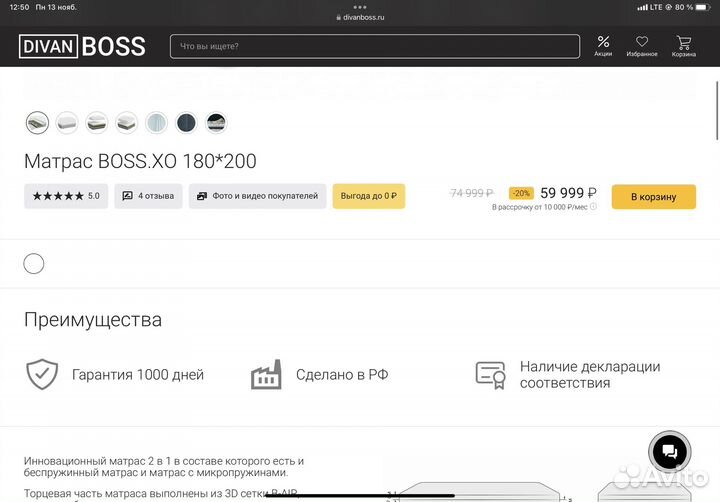Select the fourth mattress thumbnail
Screen dimensions: 720x502
[x=127, y=123]
